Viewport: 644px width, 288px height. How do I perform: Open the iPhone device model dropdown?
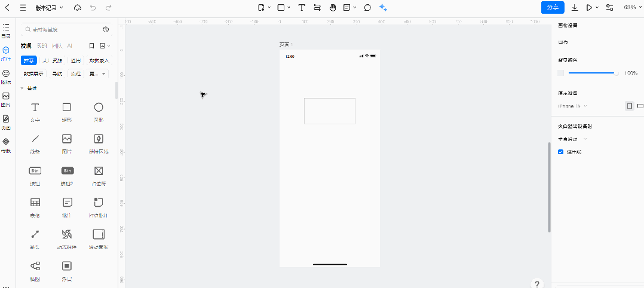[572, 106]
